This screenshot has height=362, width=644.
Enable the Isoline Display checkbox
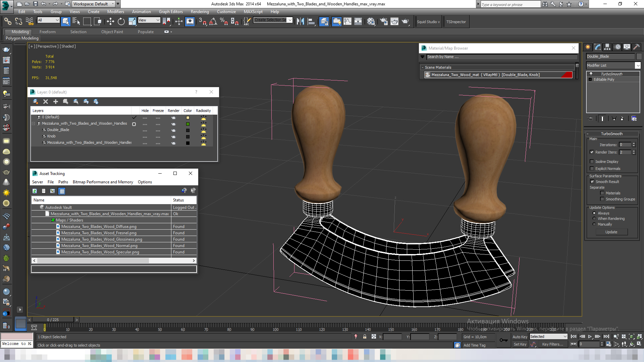(592, 162)
